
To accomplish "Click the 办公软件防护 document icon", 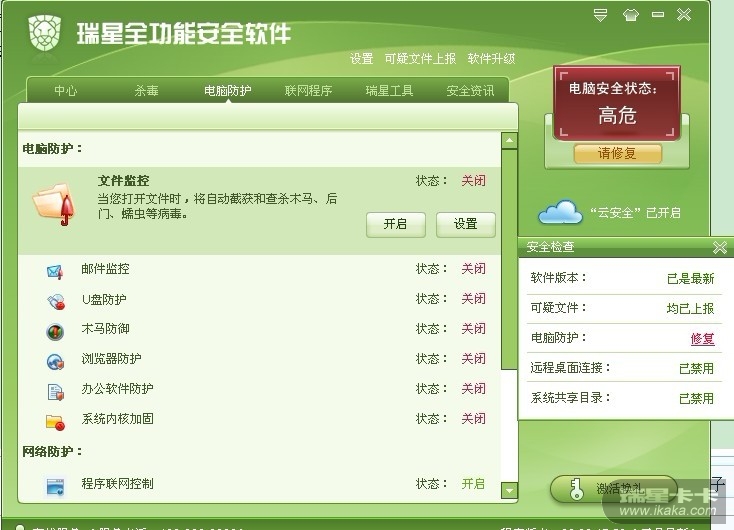I will coord(55,391).
